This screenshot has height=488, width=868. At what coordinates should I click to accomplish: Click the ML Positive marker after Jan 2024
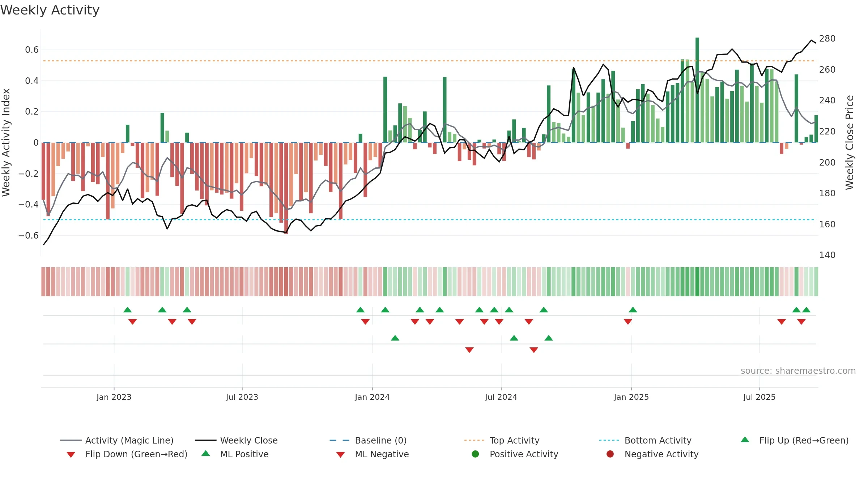tap(395, 338)
